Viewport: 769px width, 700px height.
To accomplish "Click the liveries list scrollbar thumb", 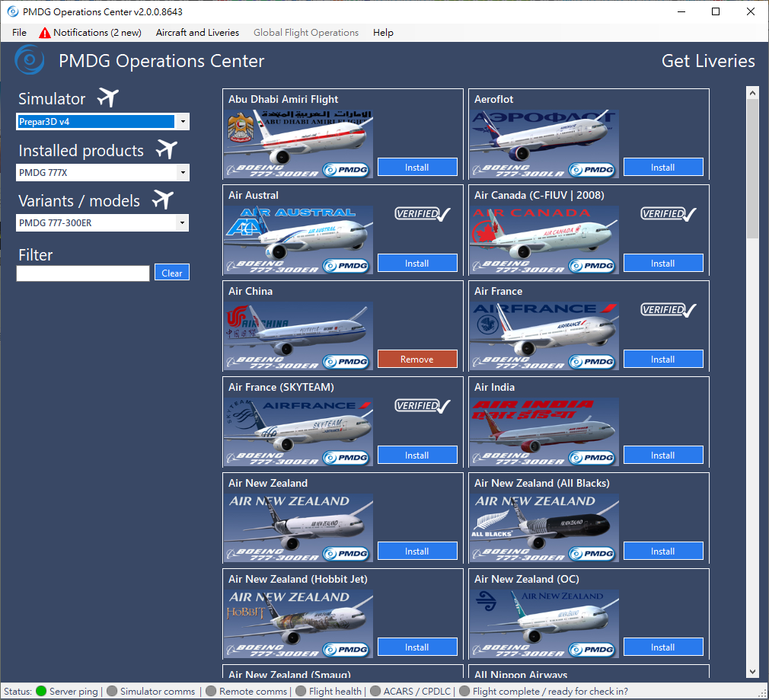I will 752,168.
